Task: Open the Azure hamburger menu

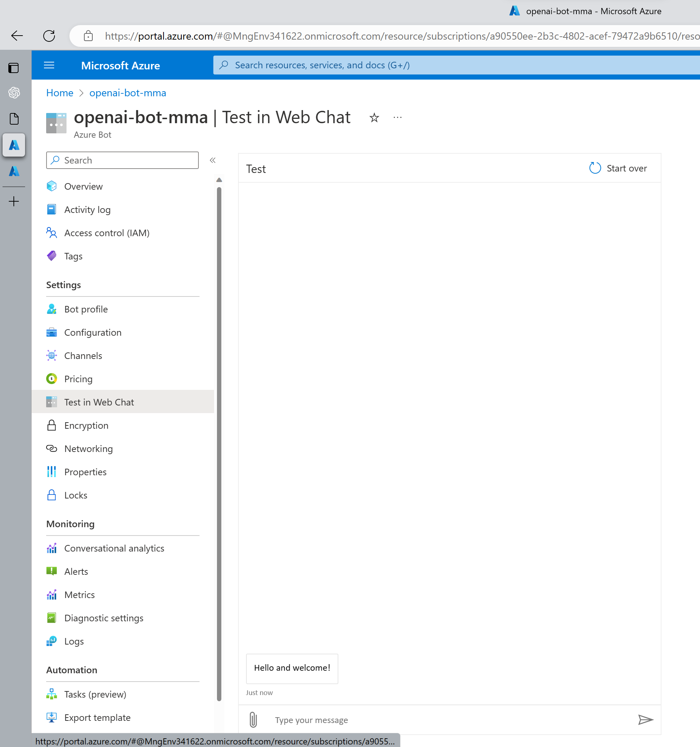Action: (49, 65)
